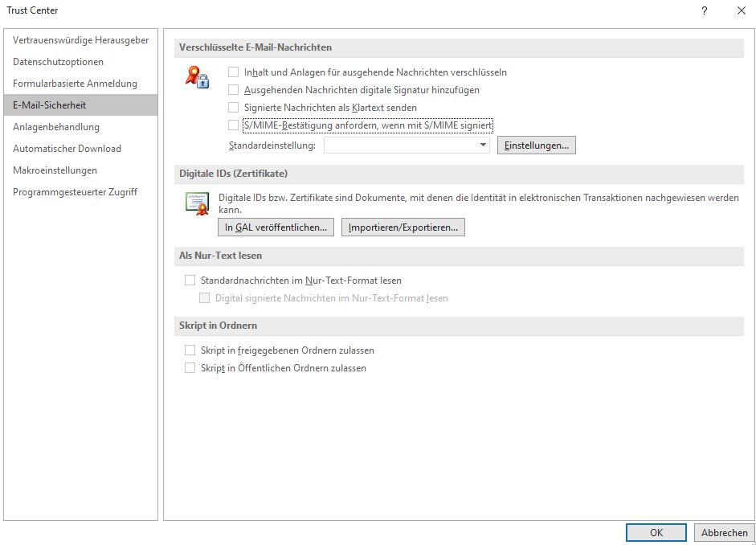
Task: Toggle 'Ausgehenden Nachrichten digitale Signatur hinzufügen' checkbox
Action: 234,90
